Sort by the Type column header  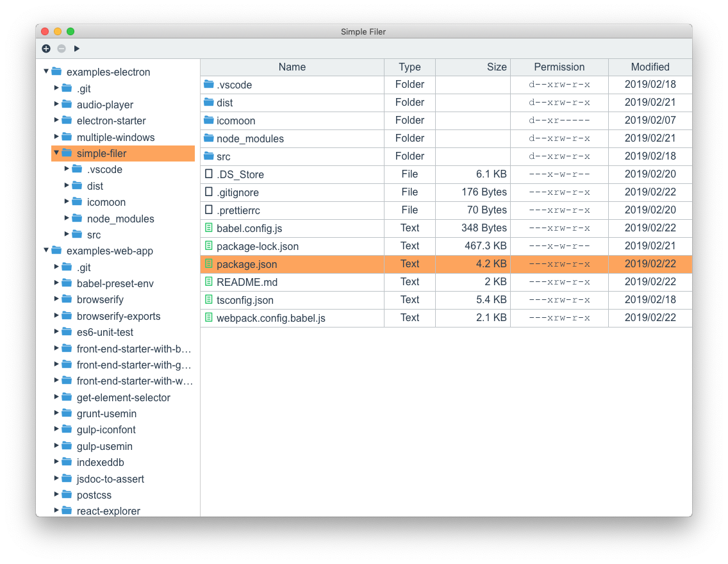pos(409,67)
